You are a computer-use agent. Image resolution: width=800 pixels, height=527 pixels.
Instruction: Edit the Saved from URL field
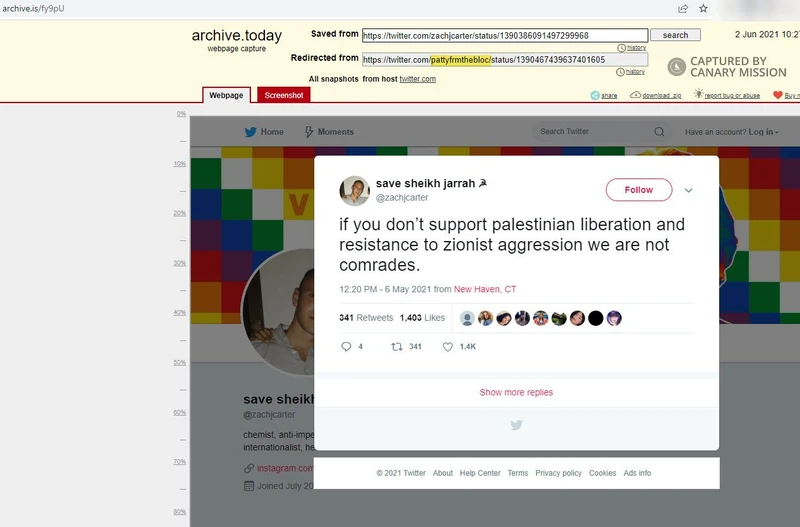505,35
